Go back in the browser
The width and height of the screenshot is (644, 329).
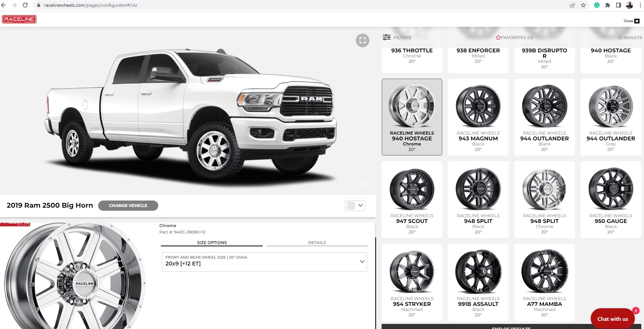click(4, 5)
